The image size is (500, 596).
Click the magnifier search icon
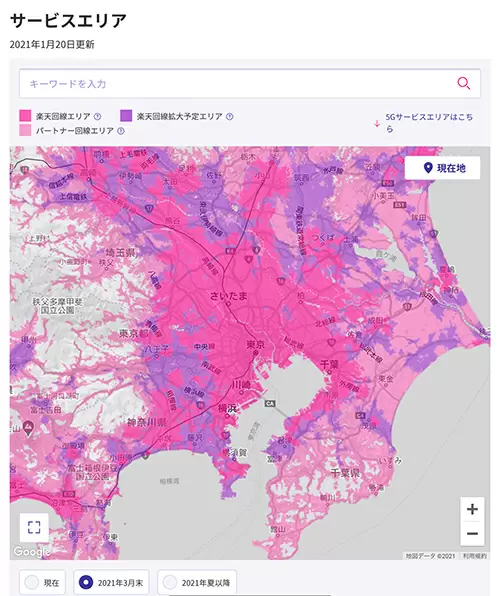click(x=463, y=83)
